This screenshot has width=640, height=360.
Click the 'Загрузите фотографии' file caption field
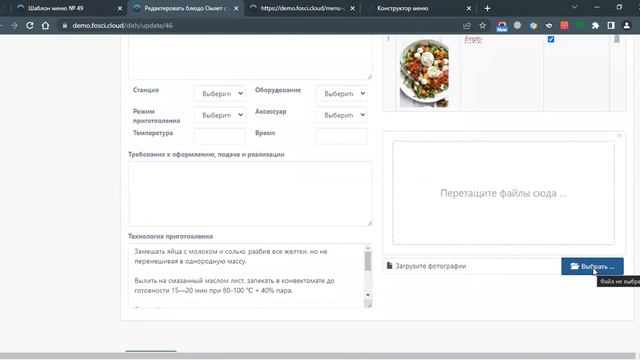(472, 266)
